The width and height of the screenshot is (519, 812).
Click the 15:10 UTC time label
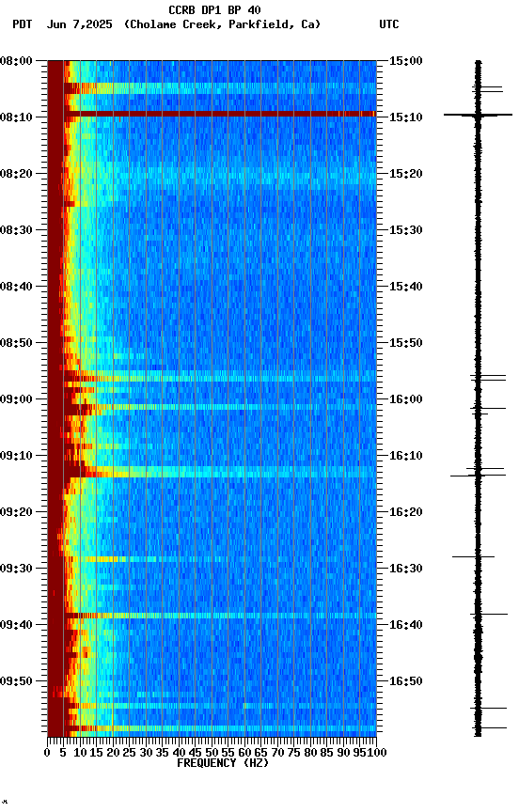pyautogui.click(x=406, y=117)
